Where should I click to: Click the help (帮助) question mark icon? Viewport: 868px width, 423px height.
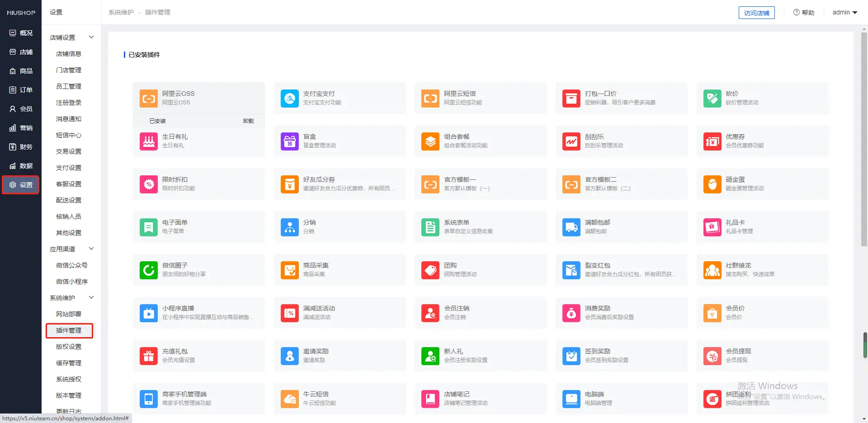tap(796, 13)
